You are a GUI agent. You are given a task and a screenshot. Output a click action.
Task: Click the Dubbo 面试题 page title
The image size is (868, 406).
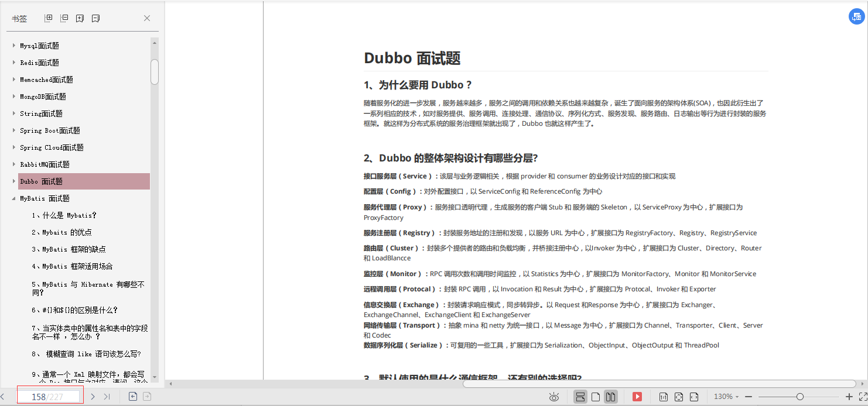pos(412,58)
